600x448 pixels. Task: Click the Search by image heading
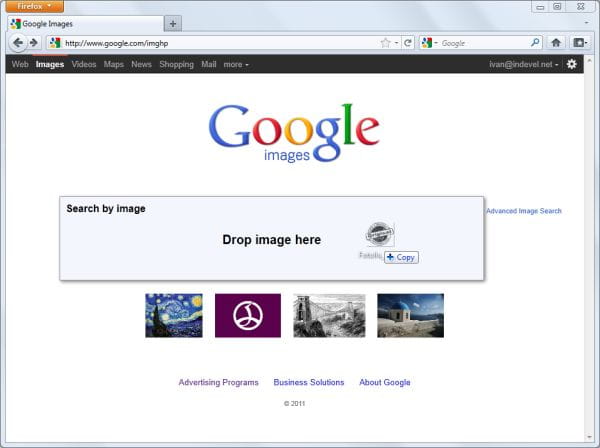pyautogui.click(x=106, y=209)
